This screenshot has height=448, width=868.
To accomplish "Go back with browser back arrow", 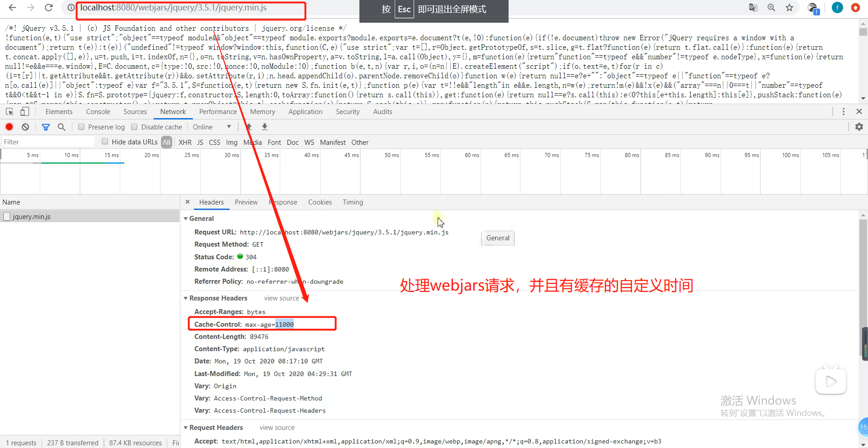I will coord(12,8).
